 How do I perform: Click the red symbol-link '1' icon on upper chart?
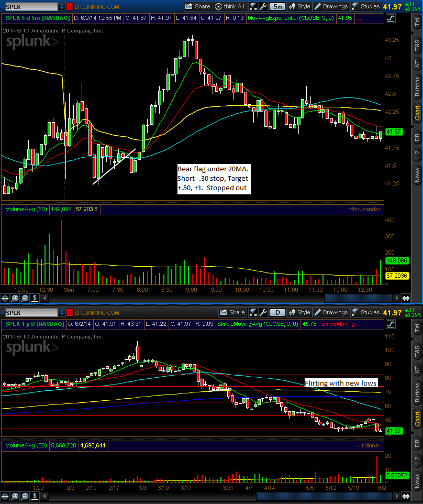pos(70,7)
